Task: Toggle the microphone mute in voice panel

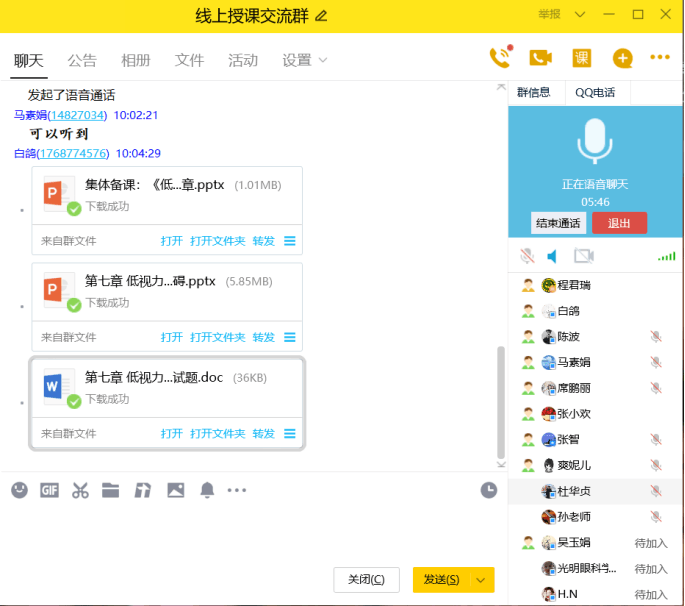Action: [527, 257]
